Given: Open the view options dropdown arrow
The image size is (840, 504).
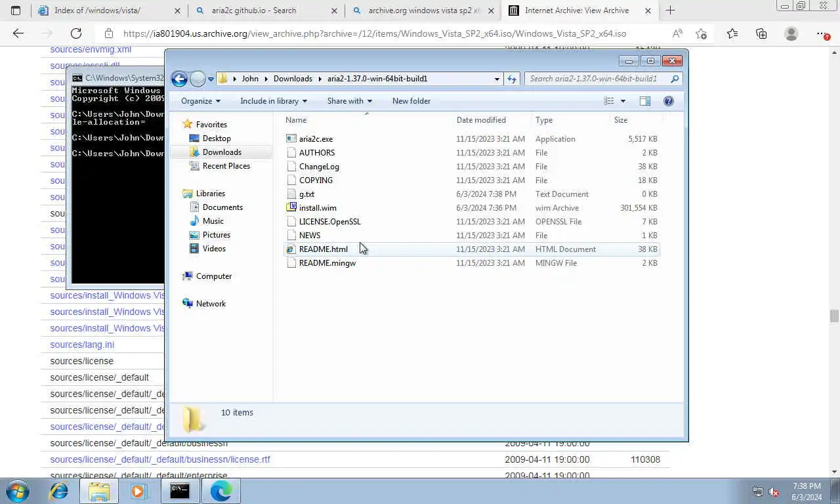Looking at the screenshot, I should [623, 101].
